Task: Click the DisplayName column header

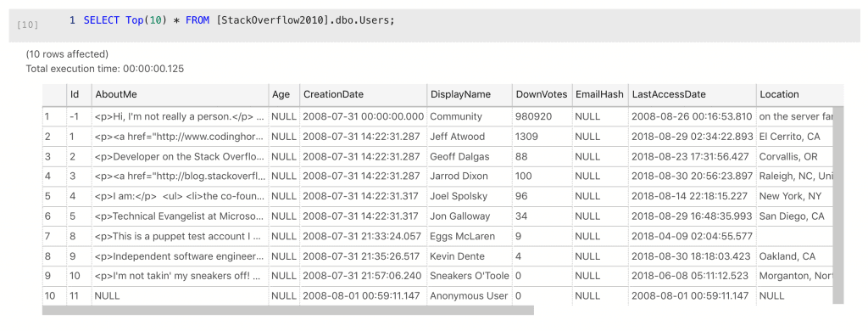Action: tap(470, 95)
